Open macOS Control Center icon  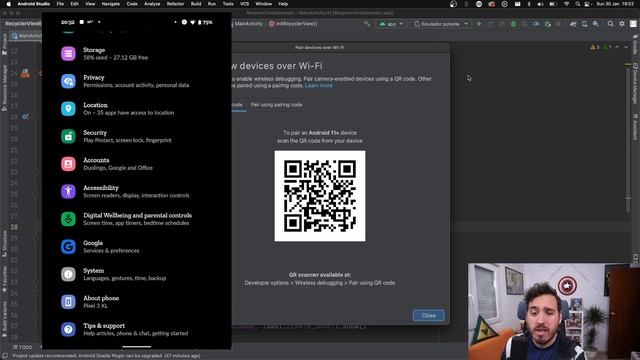point(587,4)
